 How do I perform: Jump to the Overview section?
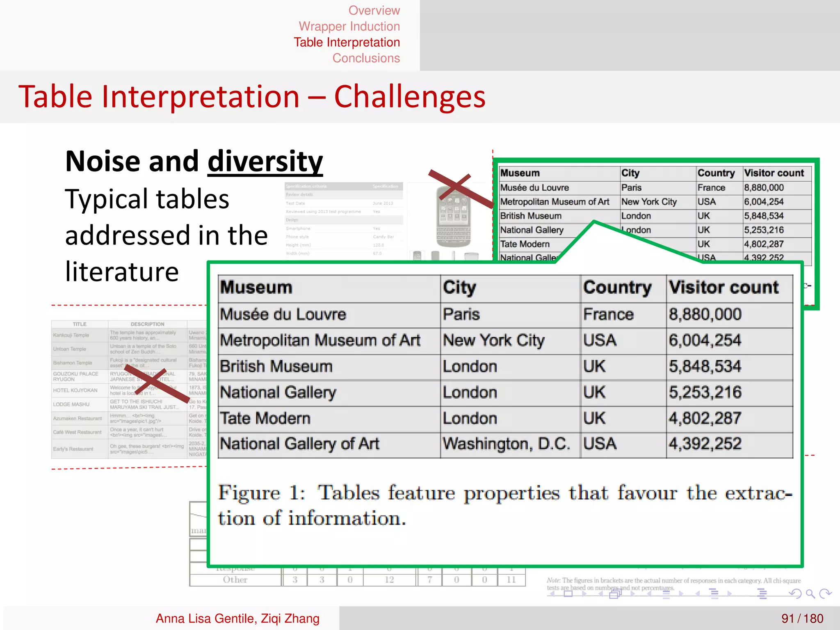(x=374, y=10)
